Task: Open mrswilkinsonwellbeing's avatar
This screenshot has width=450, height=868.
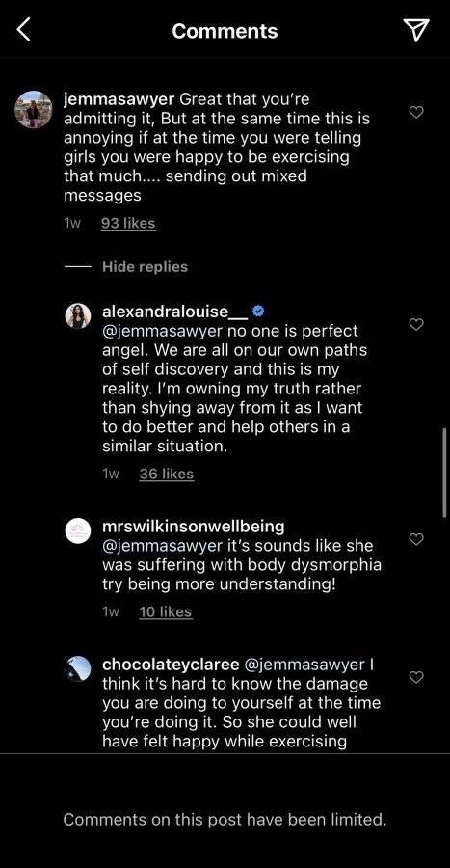Action: (78, 530)
